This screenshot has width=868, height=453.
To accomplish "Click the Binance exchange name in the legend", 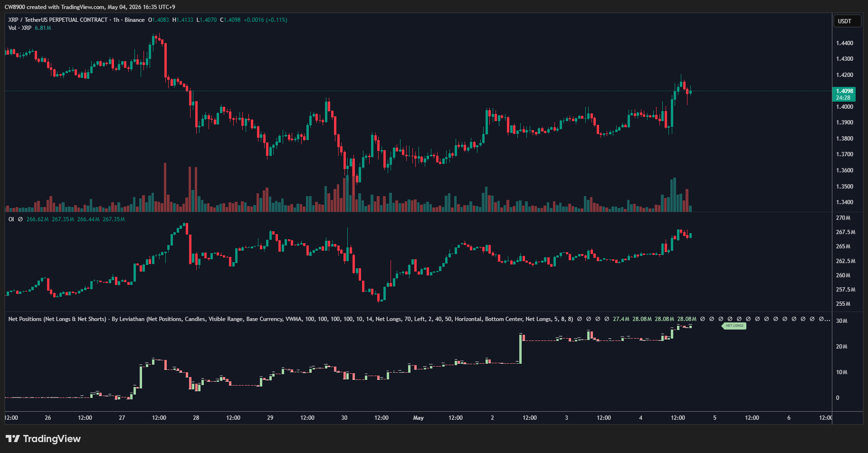I will (134, 20).
